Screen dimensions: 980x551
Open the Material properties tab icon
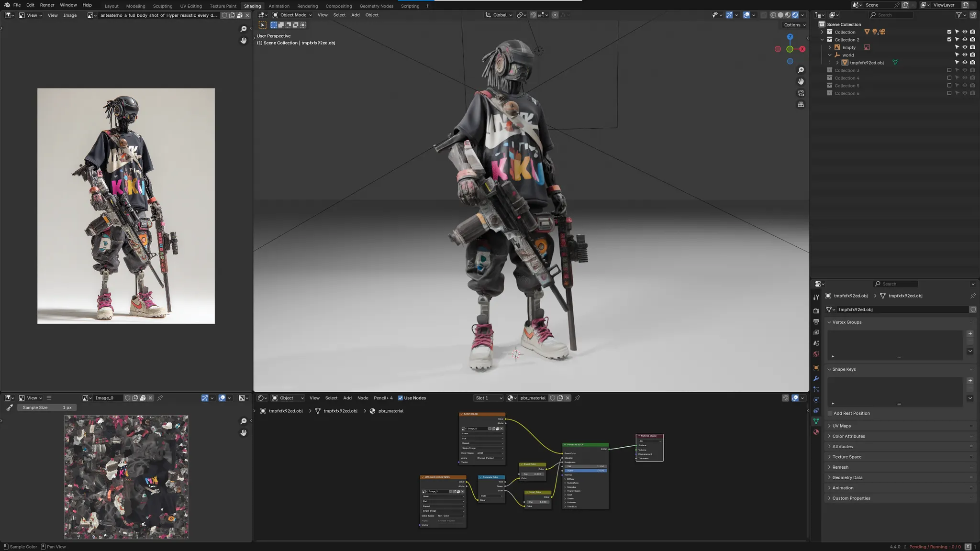[x=816, y=432]
